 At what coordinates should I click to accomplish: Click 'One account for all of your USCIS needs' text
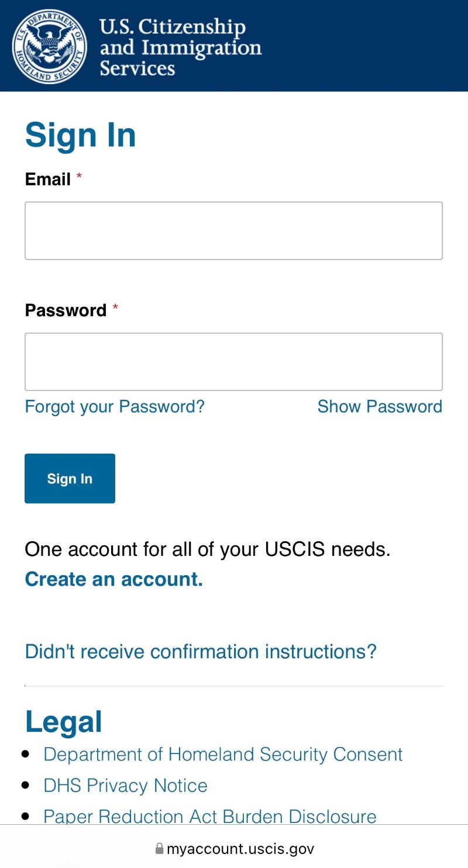pos(208,549)
